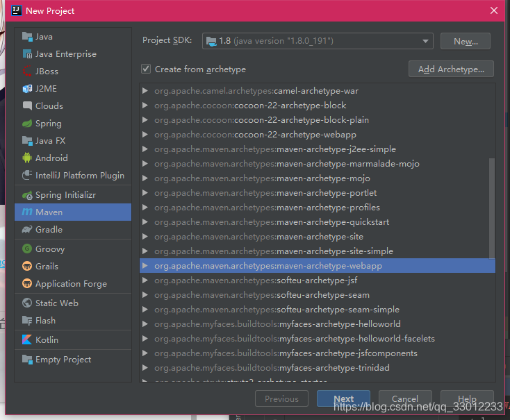The height and width of the screenshot is (420, 510).
Task: Click the Static Web globe icon
Action: pyautogui.click(x=27, y=303)
